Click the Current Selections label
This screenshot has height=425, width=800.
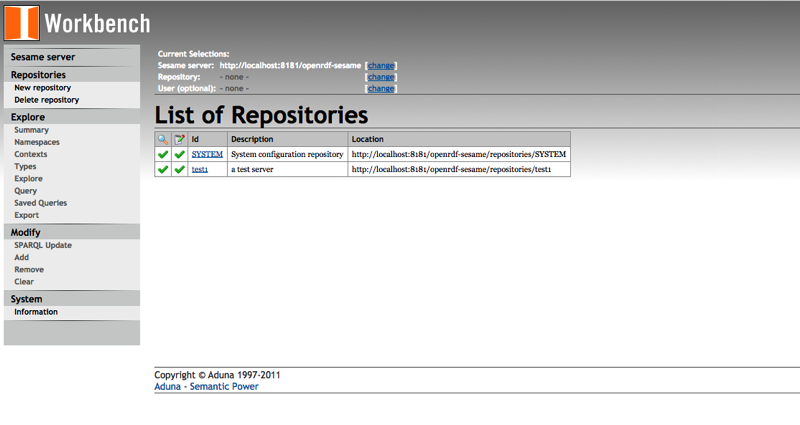193,54
